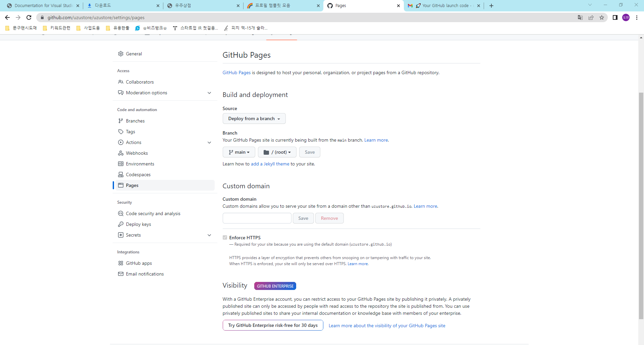Click the Pages browser icon in sidebar

tap(121, 185)
